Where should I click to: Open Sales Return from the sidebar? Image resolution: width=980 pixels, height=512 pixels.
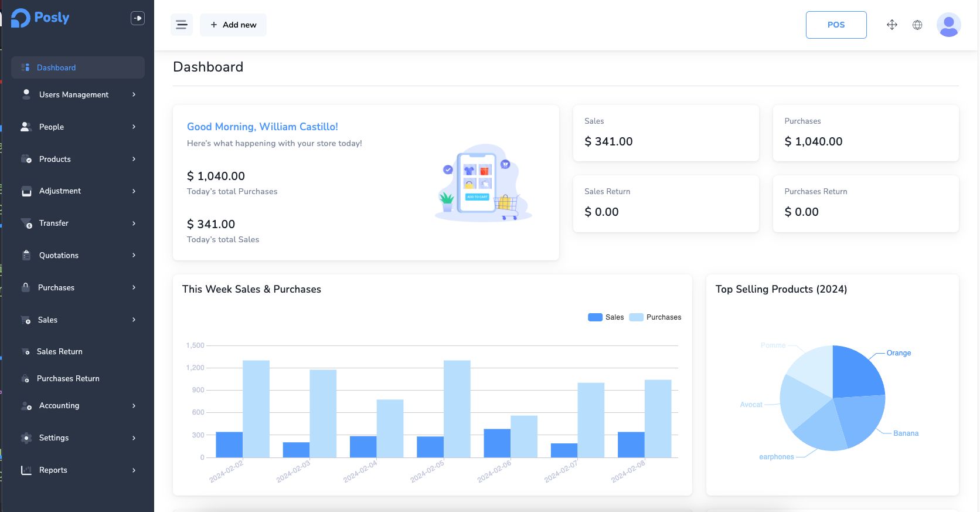[x=59, y=351]
